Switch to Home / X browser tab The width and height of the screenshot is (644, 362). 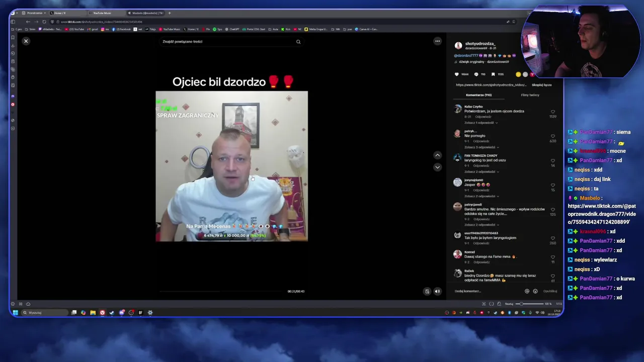67,13
